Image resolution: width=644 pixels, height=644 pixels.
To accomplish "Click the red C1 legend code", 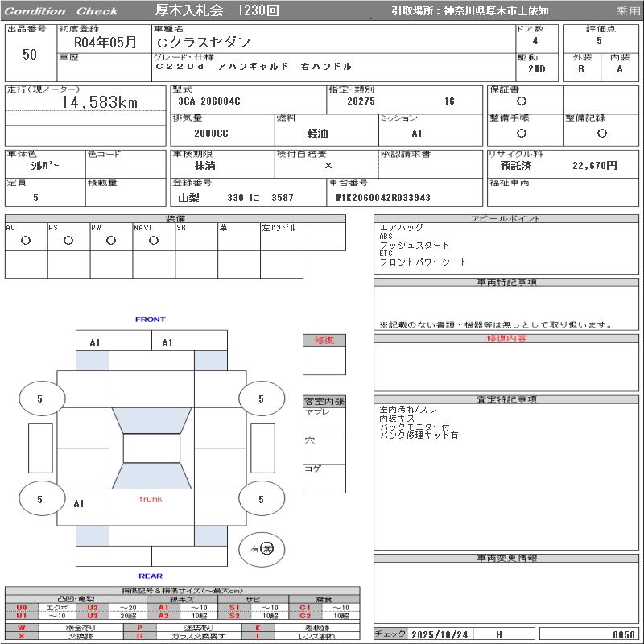I will 305,608.
